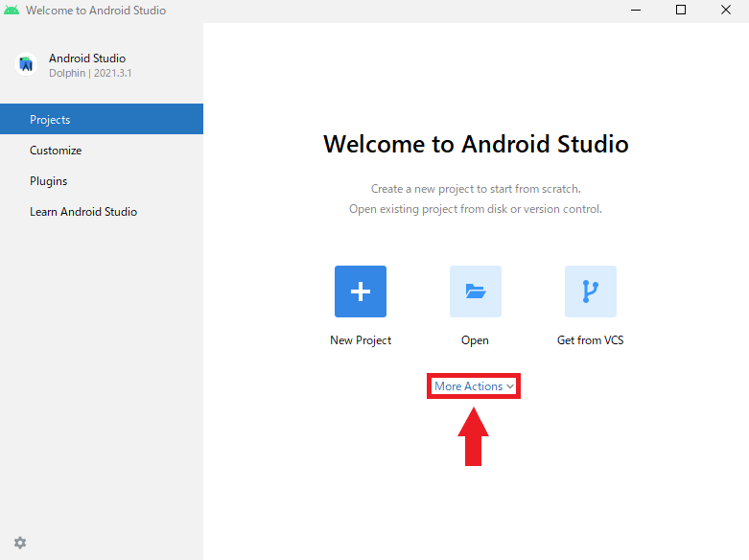Viewport: 749px width, 560px height.
Task: Click the Welcome to Android Studio heading
Action: tap(476, 144)
